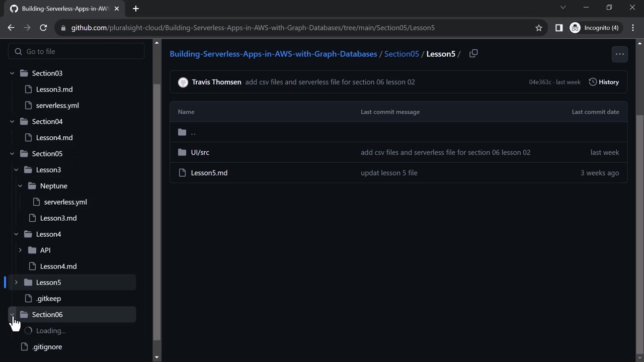Collapse Section03 folder in tree
The image size is (644, 362).
(12, 73)
